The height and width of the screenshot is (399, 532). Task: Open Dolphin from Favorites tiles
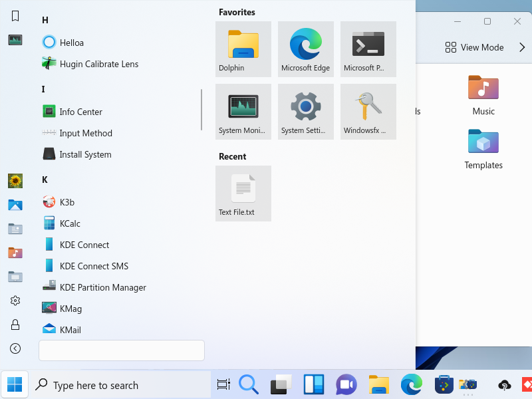tap(243, 49)
